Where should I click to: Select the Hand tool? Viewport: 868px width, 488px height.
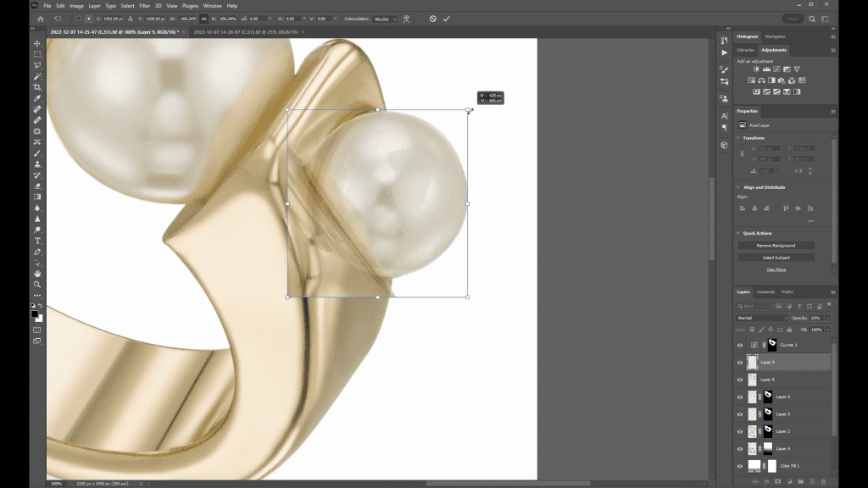pos(37,274)
